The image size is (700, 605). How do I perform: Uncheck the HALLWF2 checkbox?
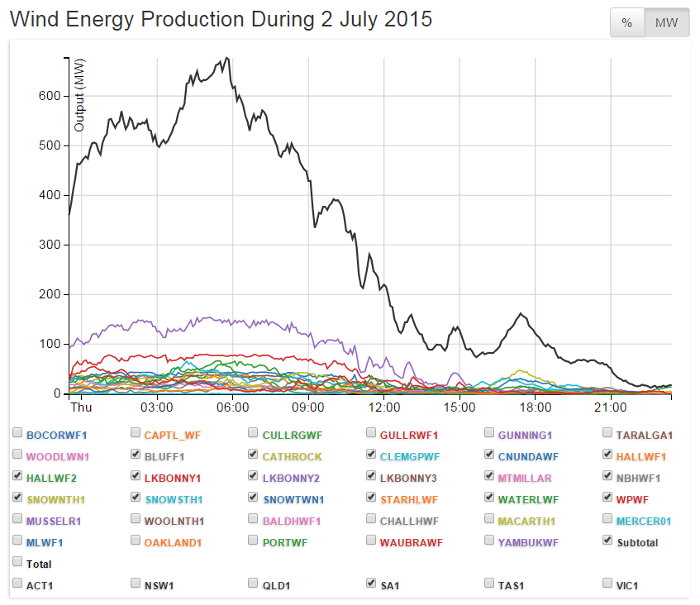click(x=17, y=476)
